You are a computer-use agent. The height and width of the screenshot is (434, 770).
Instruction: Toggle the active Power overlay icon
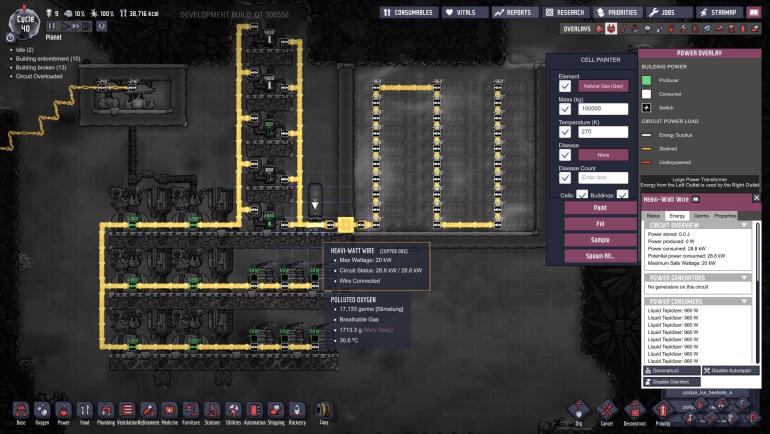(610, 29)
